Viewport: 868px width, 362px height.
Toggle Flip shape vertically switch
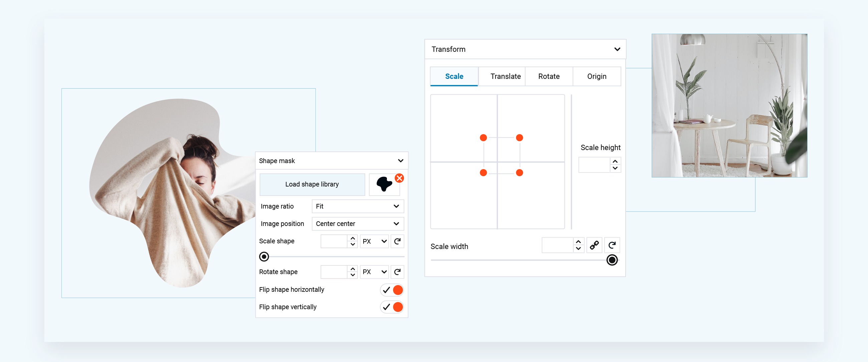pos(392,307)
